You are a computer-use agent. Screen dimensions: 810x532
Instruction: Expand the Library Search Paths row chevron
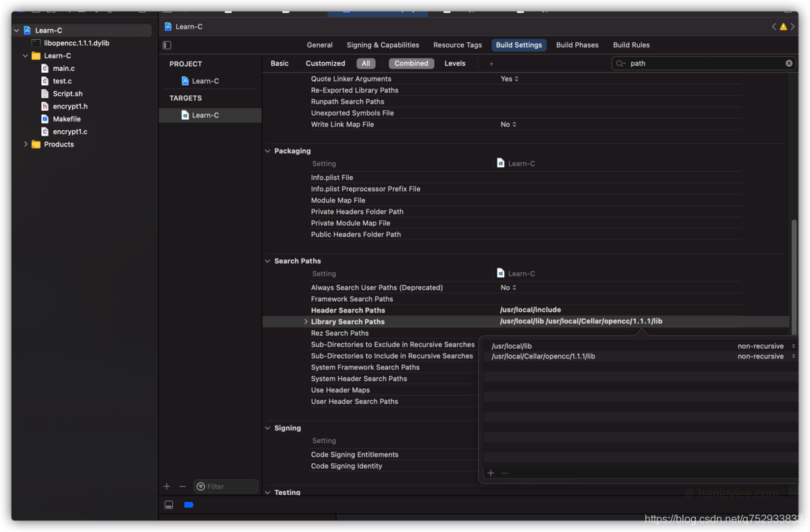pyautogui.click(x=306, y=322)
